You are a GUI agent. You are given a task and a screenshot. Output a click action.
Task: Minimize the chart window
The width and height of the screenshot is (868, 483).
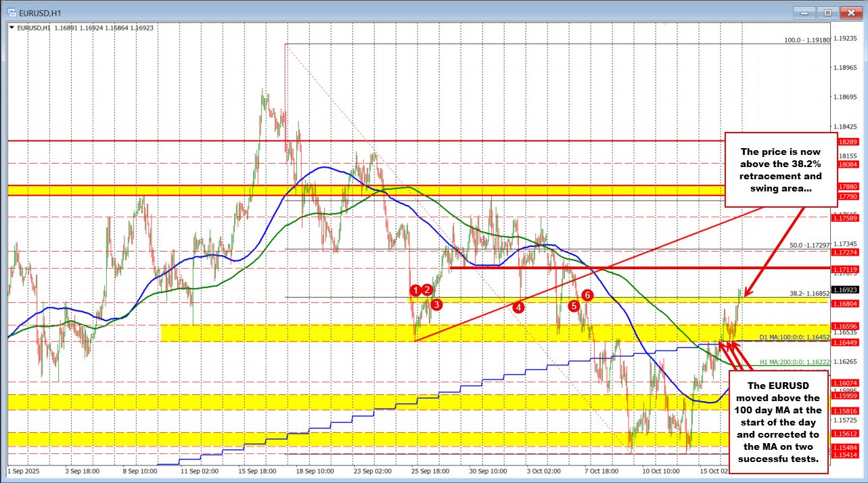(x=804, y=12)
